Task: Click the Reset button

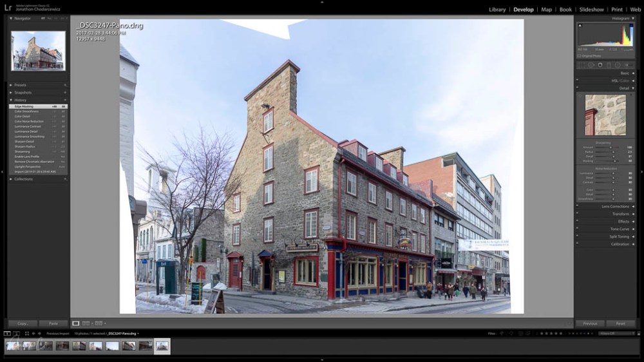Action: click(620, 323)
